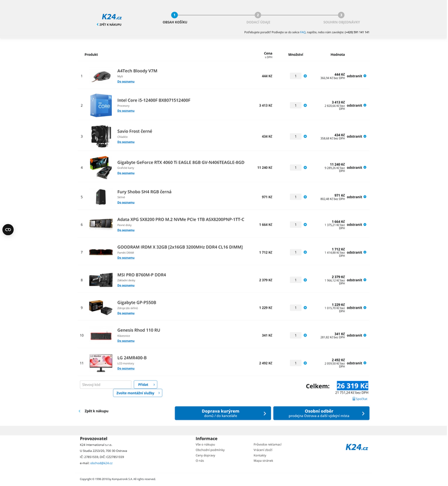
Task: Add Savio Frost černé to list (Do seznamu)
Action: pos(126,142)
